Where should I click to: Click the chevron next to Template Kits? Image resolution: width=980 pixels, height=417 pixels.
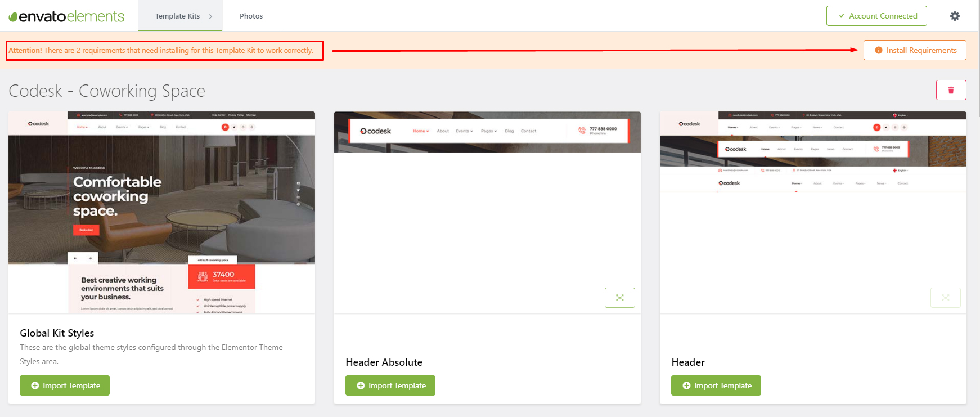coord(210,16)
